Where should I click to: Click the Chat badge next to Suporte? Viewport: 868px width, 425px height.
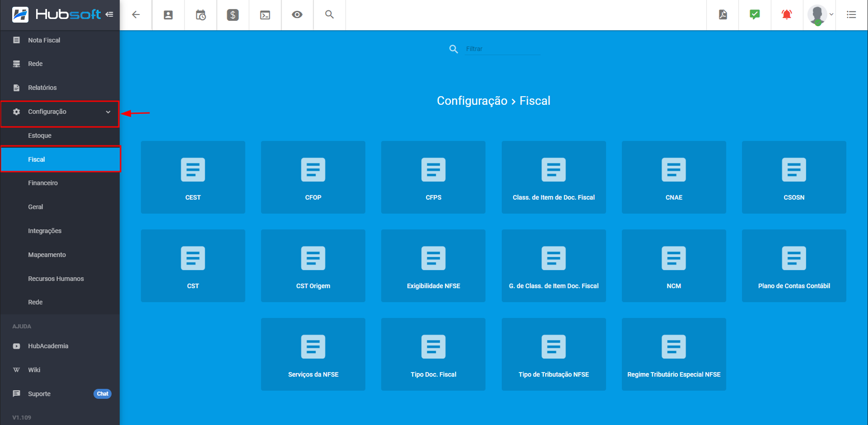pos(103,394)
